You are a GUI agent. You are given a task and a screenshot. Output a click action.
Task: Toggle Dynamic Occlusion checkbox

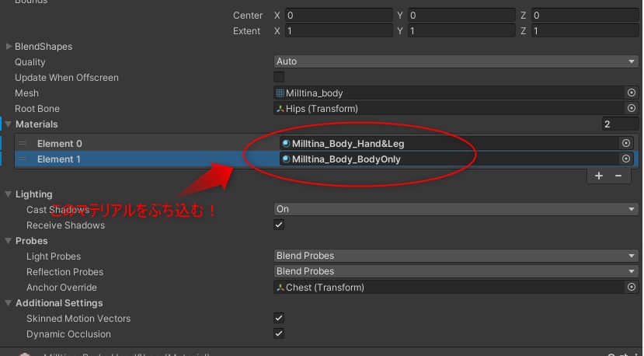click(x=279, y=333)
